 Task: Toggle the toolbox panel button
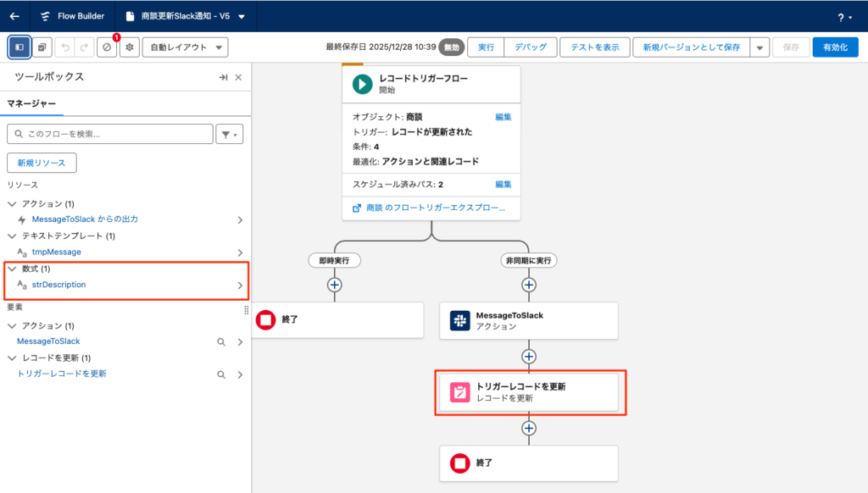[19, 47]
